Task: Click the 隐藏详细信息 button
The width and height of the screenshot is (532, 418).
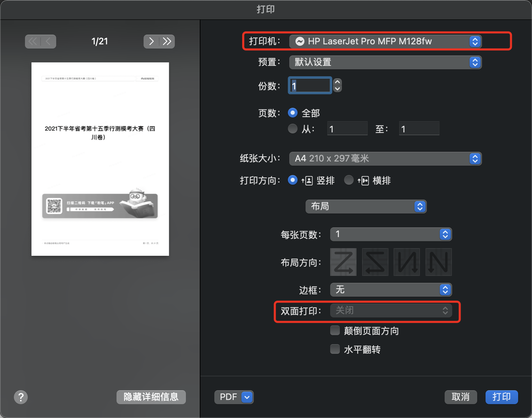Action: pyautogui.click(x=151, y=397)
